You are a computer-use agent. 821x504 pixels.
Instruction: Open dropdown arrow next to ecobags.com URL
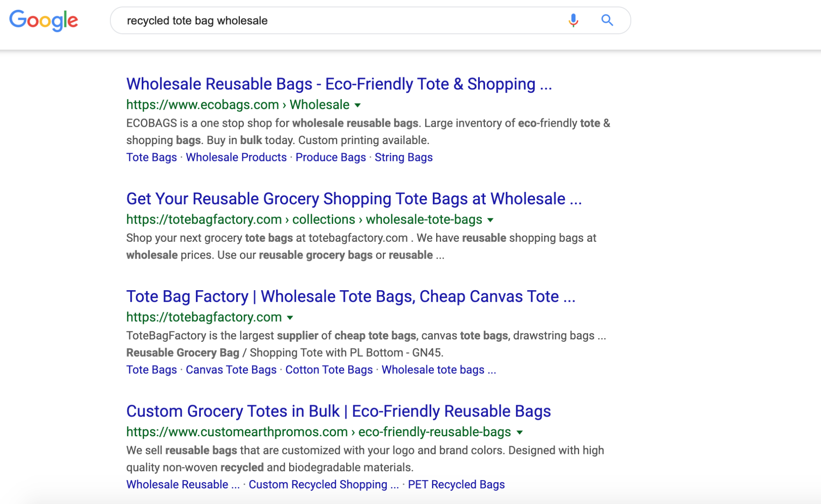[x=358, y=105]
